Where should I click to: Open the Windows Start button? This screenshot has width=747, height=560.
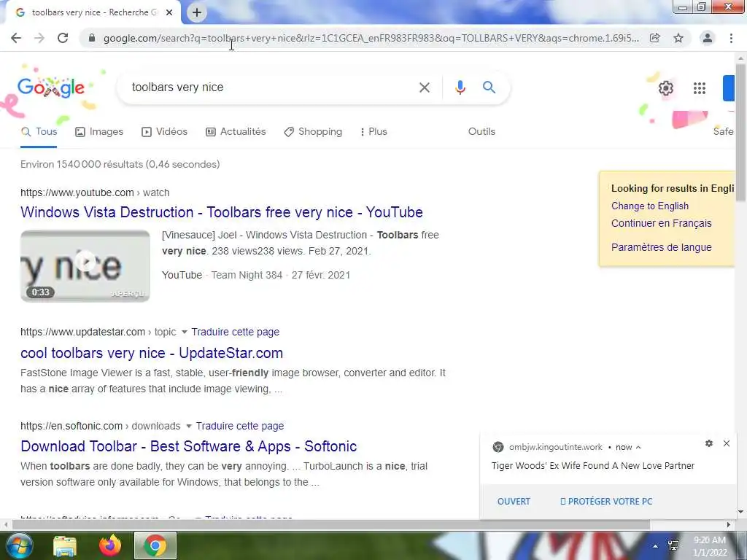[19, 545]
